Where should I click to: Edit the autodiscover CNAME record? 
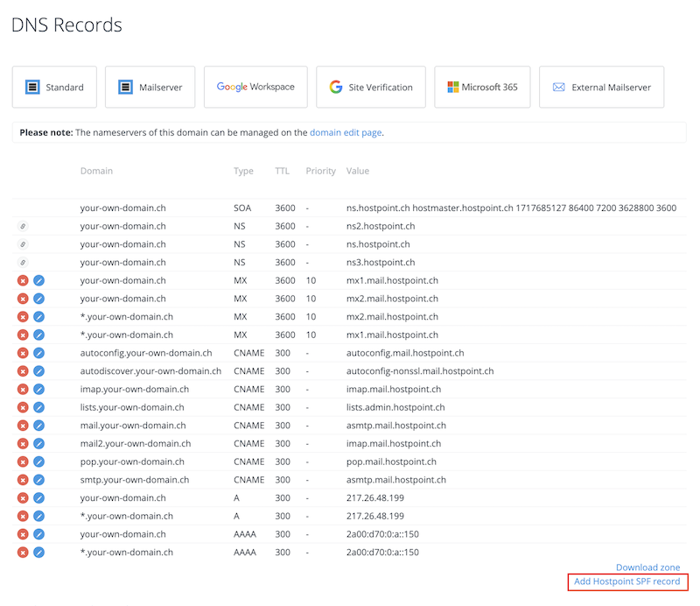(x=39, y=371)
